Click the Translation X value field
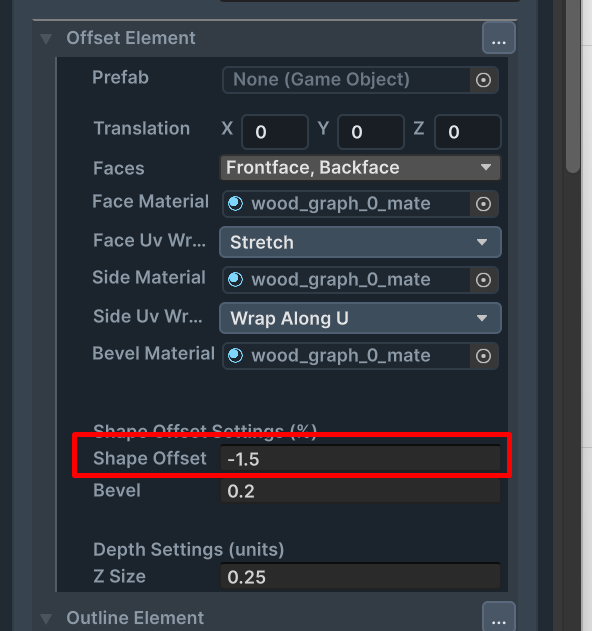The height and width of the screenshot is (631, 592). [x=275, y=132]
